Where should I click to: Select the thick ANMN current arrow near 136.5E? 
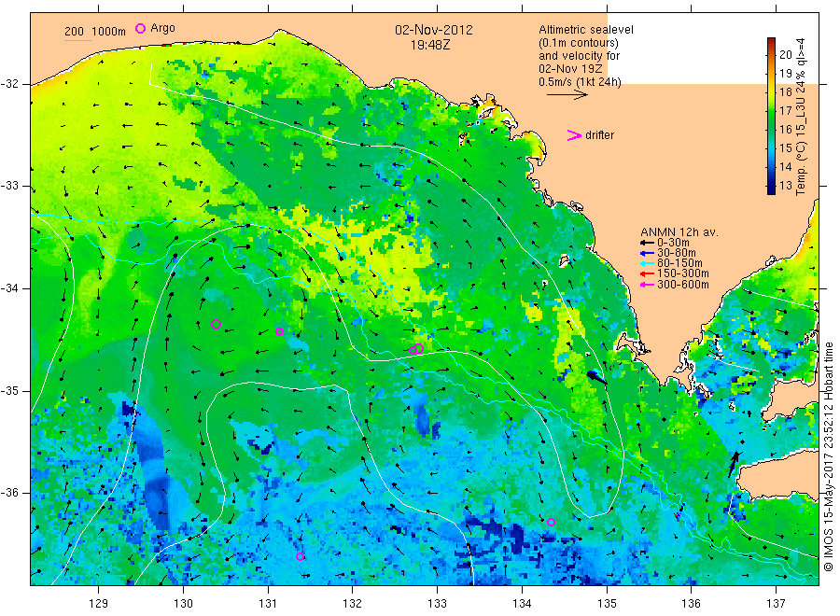[733, 464]
